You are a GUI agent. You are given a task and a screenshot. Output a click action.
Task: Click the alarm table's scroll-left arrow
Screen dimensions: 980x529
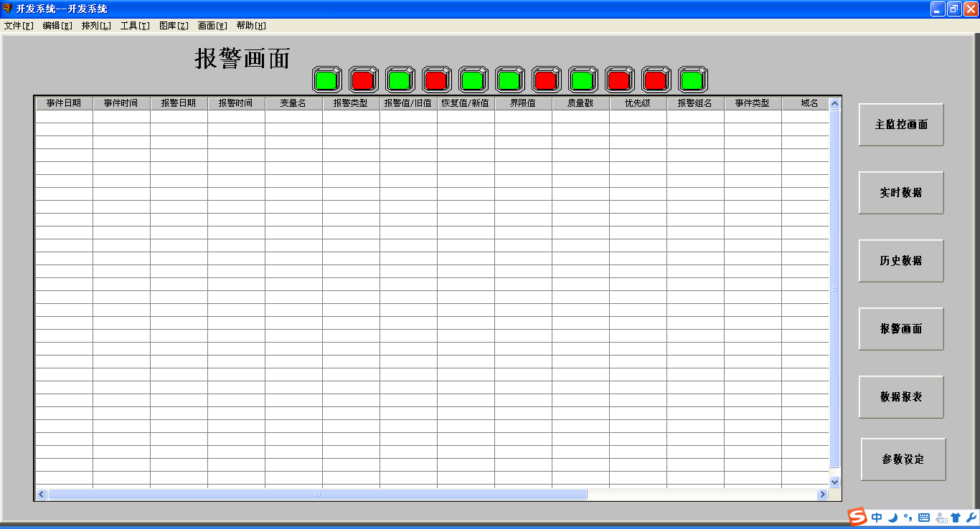point(42,495)
